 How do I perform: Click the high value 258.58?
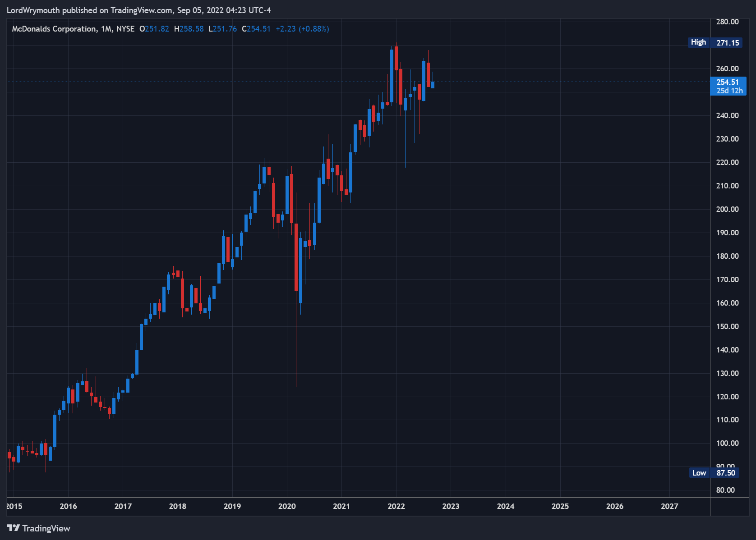192,29
